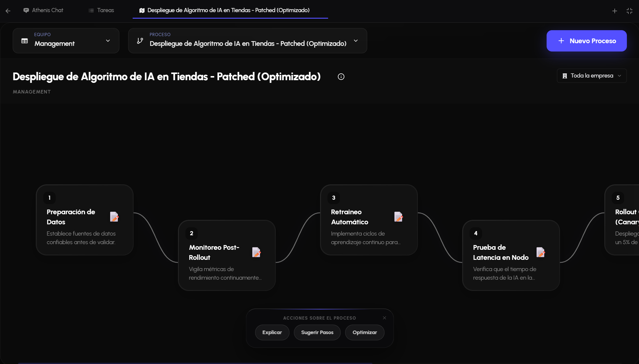
Task: Switch to the Tareas tab
Action: point(101,10)
